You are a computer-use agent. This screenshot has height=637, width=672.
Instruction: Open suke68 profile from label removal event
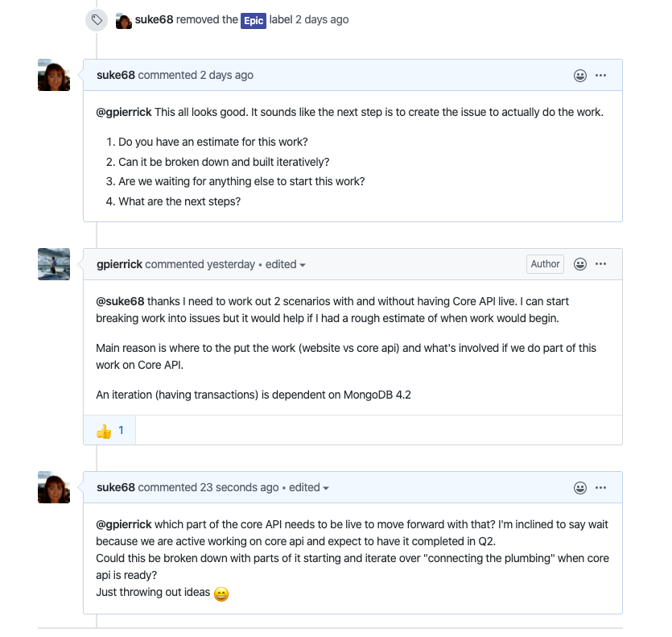click(x=154, y=20)
